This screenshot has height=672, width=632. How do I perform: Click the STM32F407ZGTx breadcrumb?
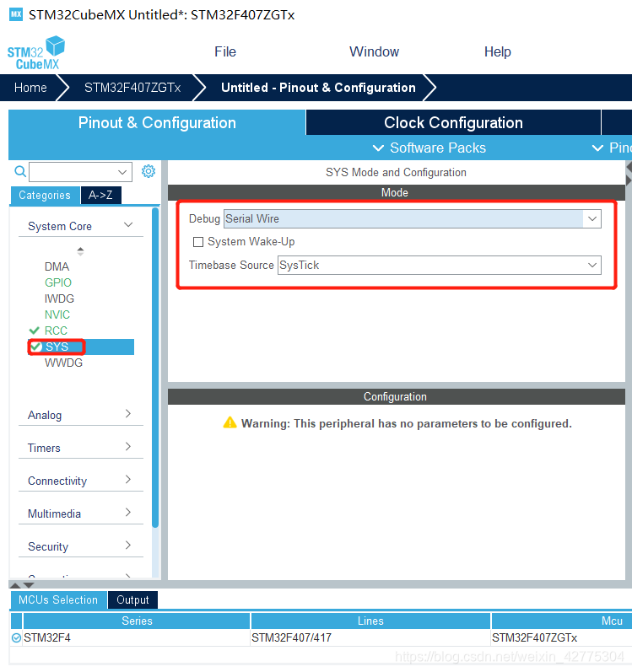click(132, 88)
